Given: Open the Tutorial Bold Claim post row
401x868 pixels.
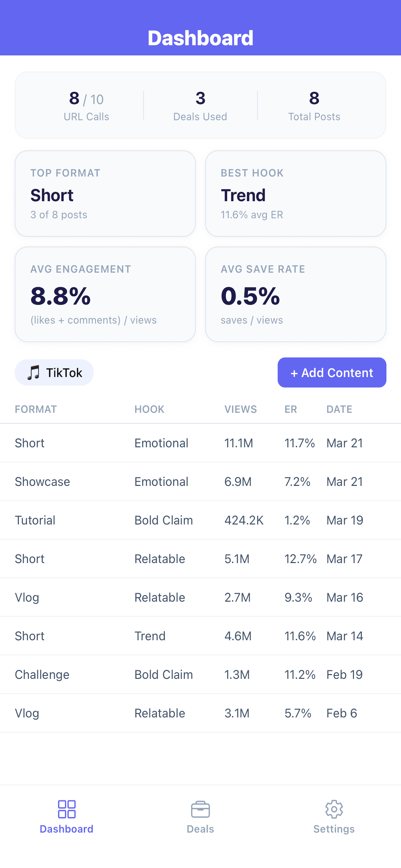Looking at the screenshot, I should tap(200, 520).
